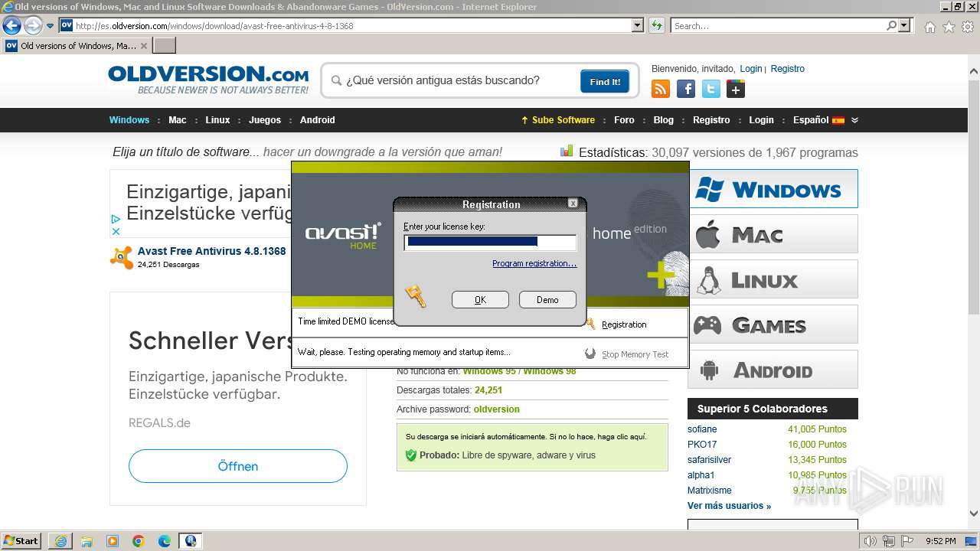The height and width of the screenshot is (551, 980).
Task: Select the Old versions of Windows browser tab
Action: click(77, 46)
